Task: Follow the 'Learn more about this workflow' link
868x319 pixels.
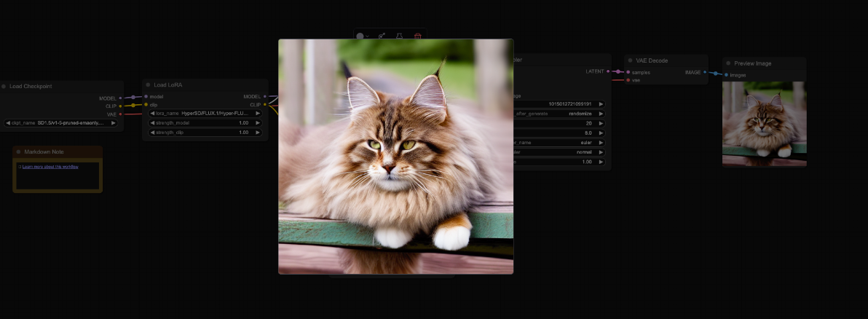Action: (x=50, y=167)
